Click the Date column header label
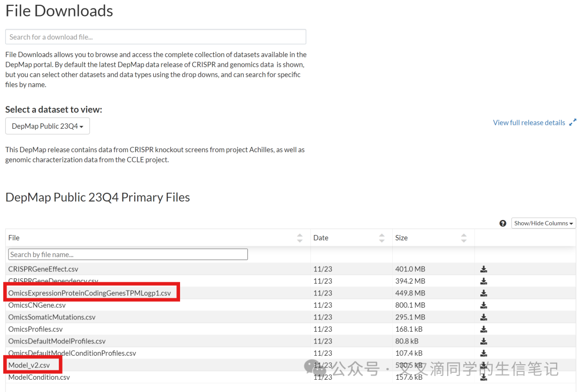 click(x=321, y=238)
